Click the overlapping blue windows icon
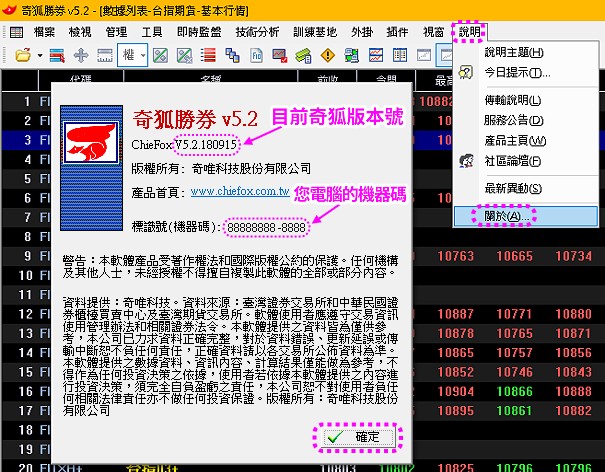 click(x=232, y=56)
